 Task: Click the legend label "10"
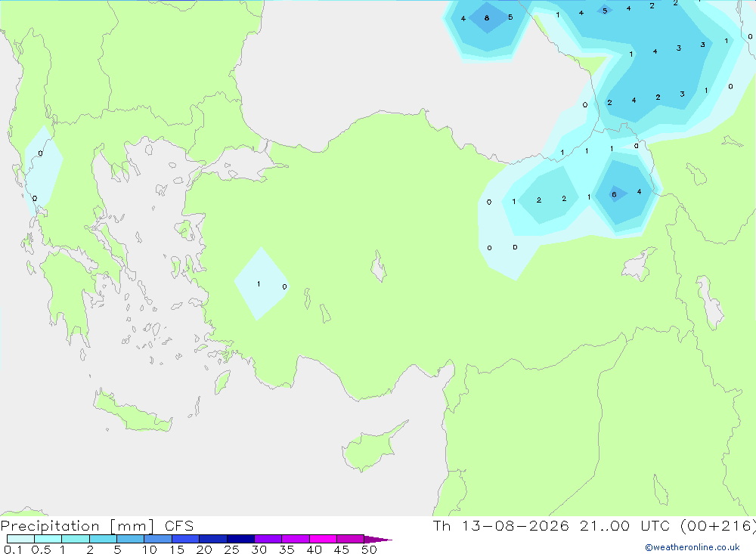coord(150,549)
